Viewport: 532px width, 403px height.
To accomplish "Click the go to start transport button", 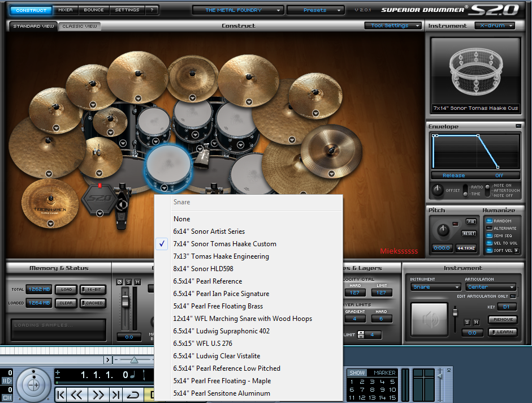I will [x=61, y=395].
